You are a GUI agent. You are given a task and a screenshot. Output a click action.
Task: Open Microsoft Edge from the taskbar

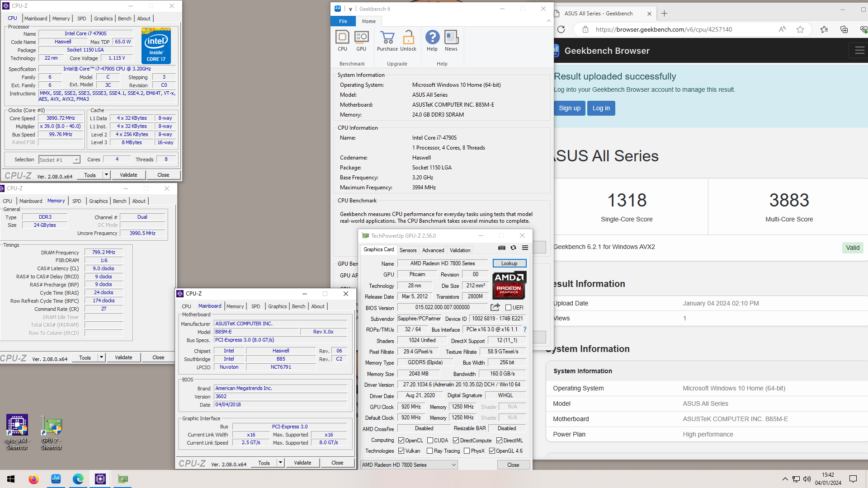click(78, 479)
